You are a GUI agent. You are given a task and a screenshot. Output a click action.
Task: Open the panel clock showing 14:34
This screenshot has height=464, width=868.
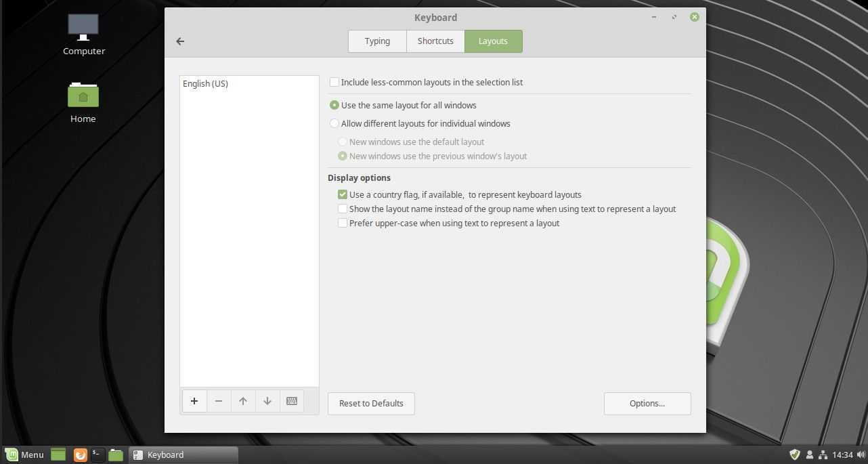(x=842, y=455)
